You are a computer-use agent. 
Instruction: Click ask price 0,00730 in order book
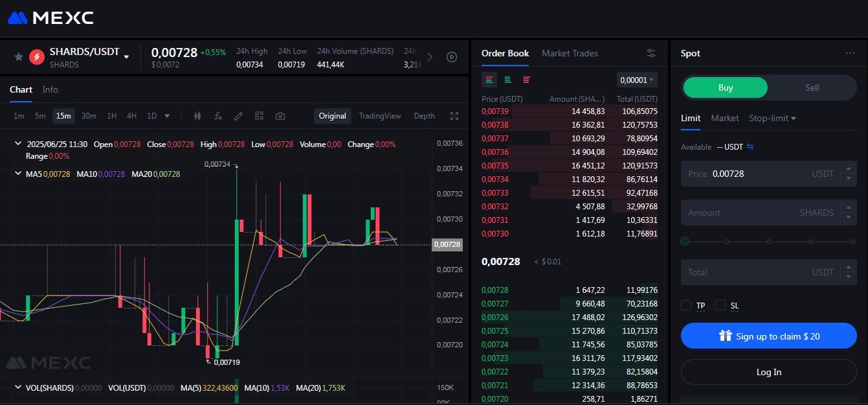pos(495,234)
